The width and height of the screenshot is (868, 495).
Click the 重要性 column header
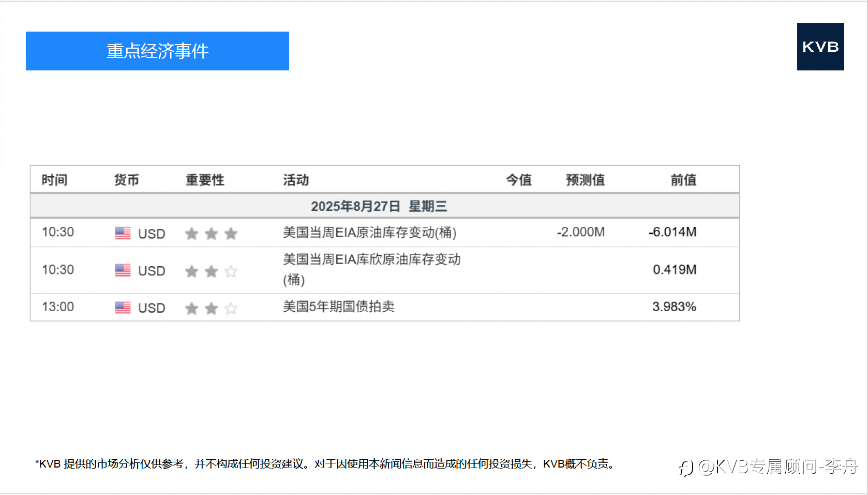coord(205,180)
